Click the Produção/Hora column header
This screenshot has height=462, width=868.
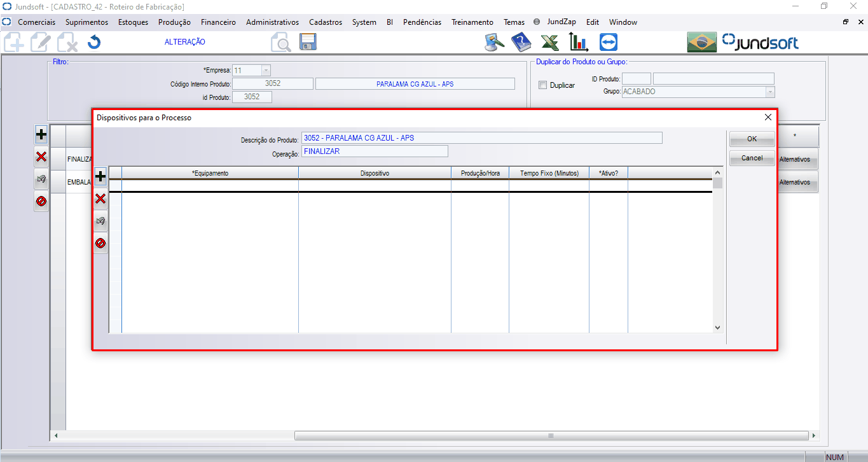click(480, 173)
